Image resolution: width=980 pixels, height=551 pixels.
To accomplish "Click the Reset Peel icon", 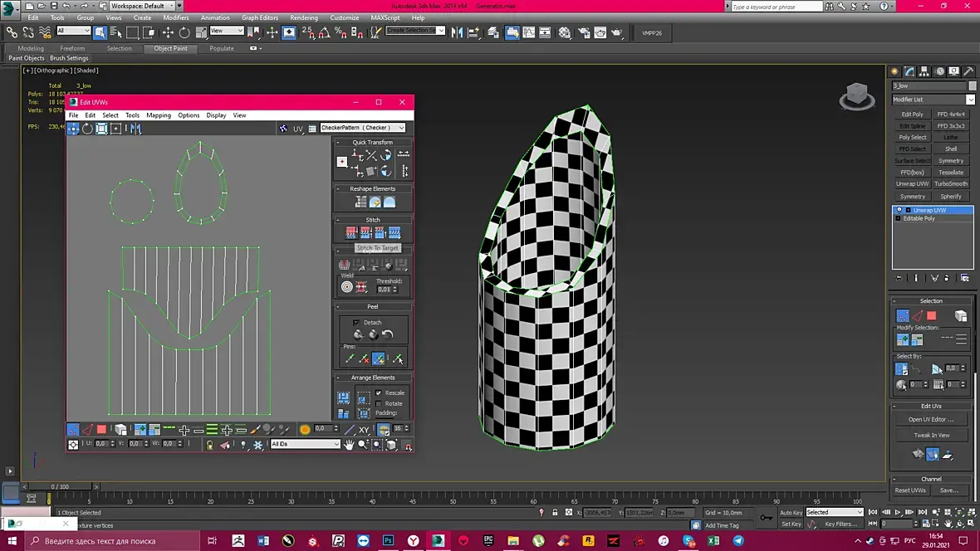I will click(x=388, y=334).
